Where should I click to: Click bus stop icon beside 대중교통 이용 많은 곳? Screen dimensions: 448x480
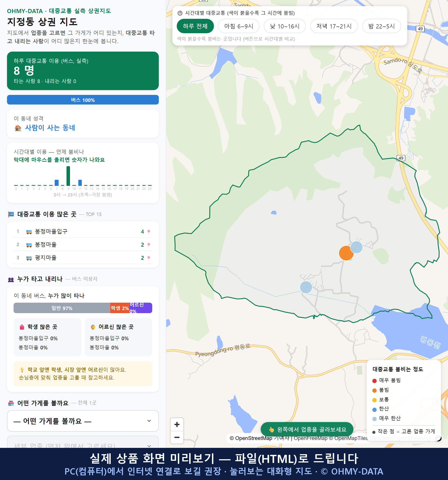(x=11, y=214)
